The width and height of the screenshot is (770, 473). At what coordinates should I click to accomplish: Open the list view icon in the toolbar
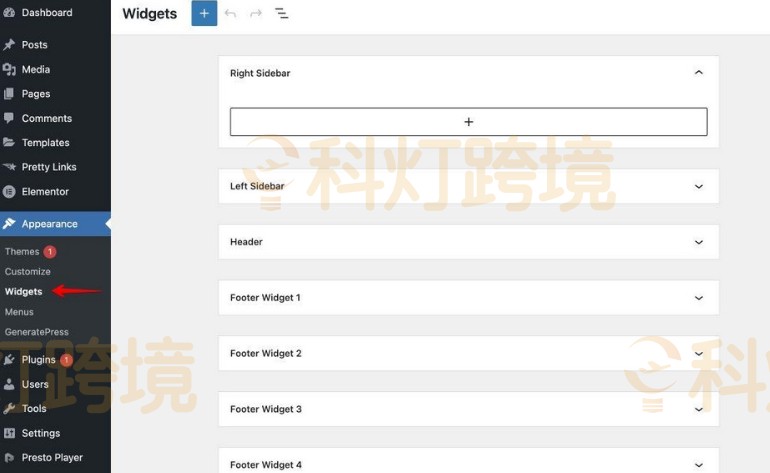click(282, 14)
